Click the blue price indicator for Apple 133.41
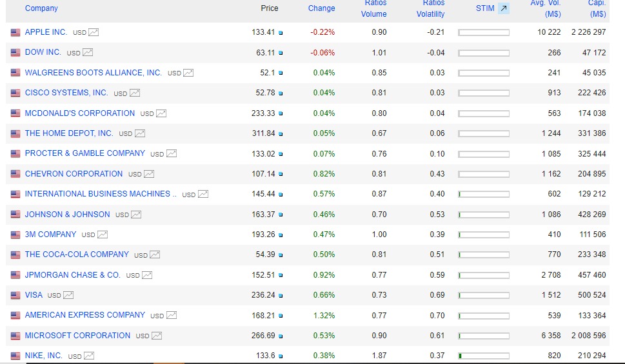625x364 pixels. [281, 33]
